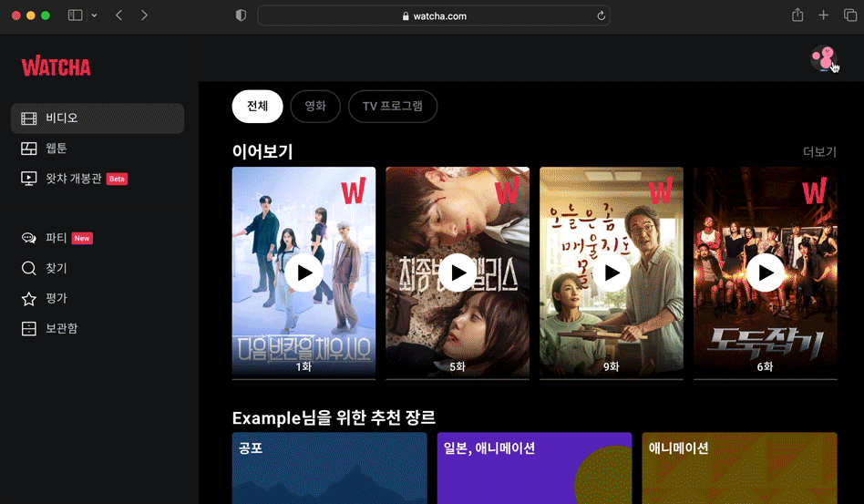Click 더보기 for 이어보기
864x504 pixels.
click(819, 152)
